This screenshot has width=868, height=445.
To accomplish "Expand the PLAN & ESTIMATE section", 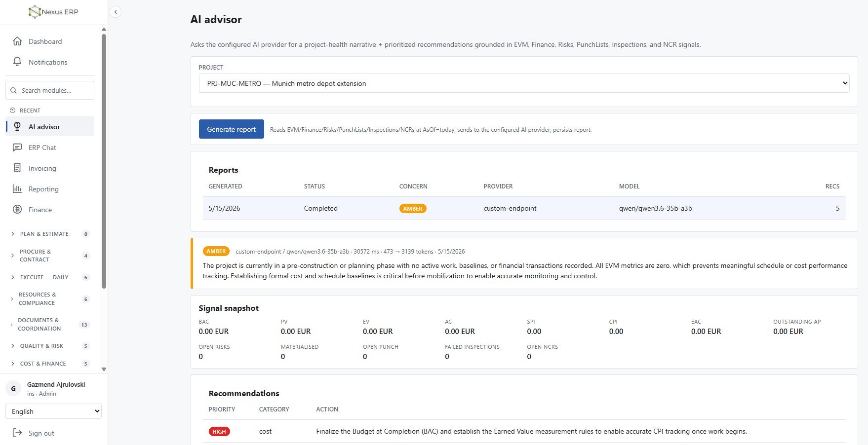I will [49, 234].
